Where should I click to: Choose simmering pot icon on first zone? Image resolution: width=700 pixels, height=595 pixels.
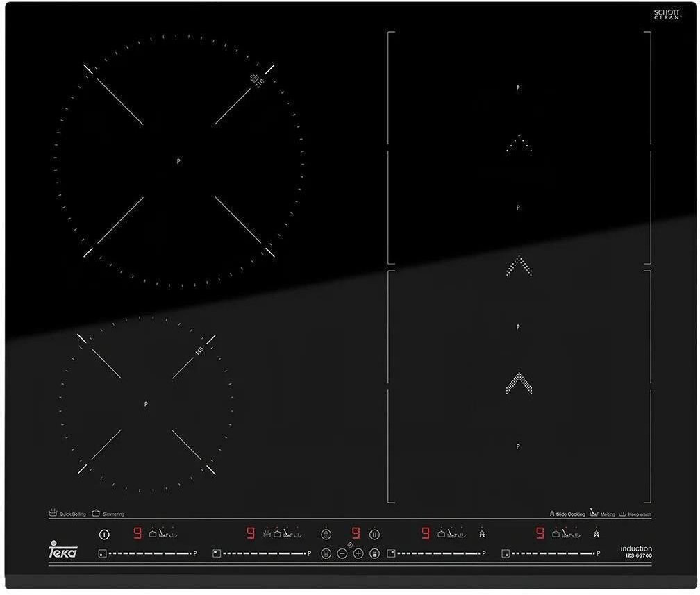coord(153,534)
